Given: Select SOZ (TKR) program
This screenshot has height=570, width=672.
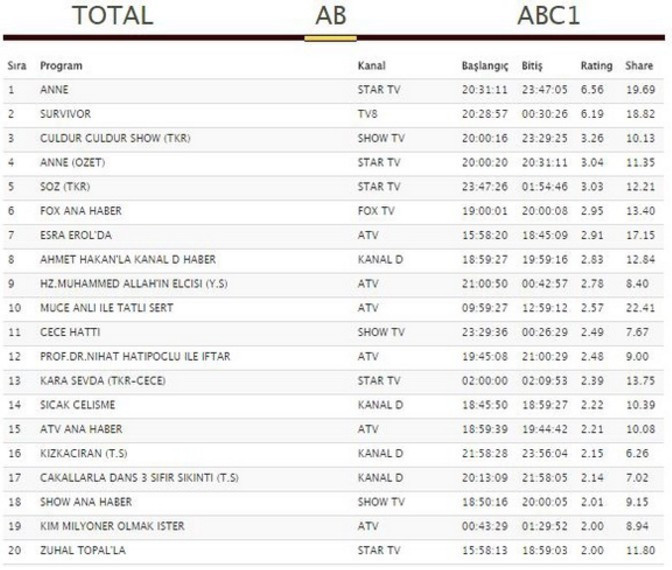Looking at the screenshot, I should coord(65,186).
